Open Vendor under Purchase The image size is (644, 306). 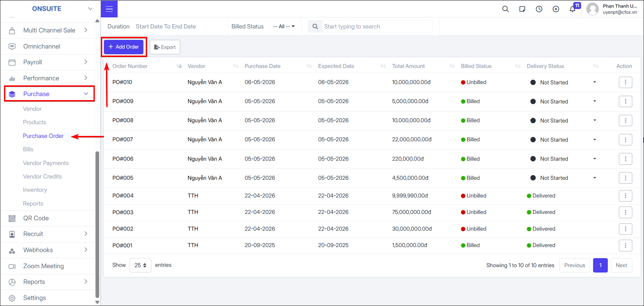(x=32, y=109)
